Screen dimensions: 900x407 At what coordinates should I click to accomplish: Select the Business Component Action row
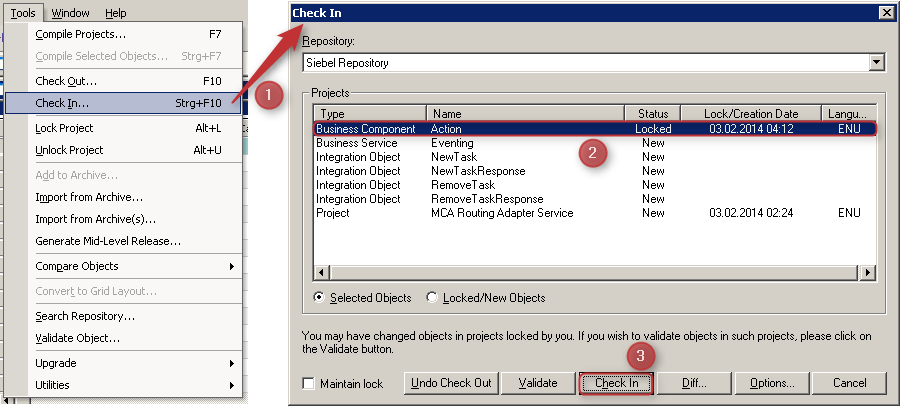pyautogui.click(x=595, y=129)
